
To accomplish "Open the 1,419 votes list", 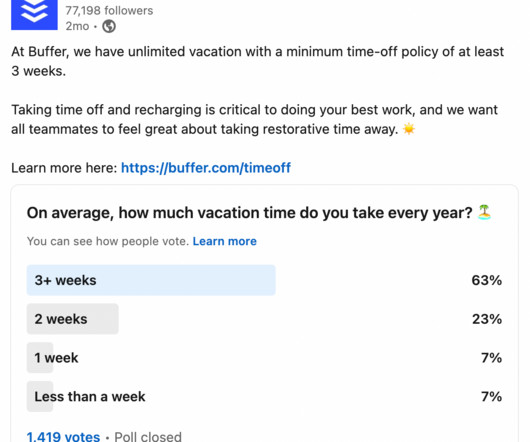I will pos(63,436).
